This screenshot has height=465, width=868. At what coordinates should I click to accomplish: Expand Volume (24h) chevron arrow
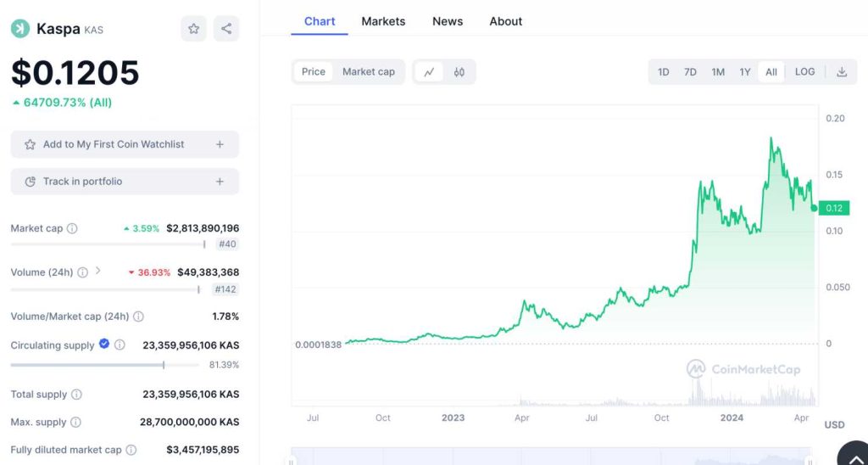[x=98, y=271]
